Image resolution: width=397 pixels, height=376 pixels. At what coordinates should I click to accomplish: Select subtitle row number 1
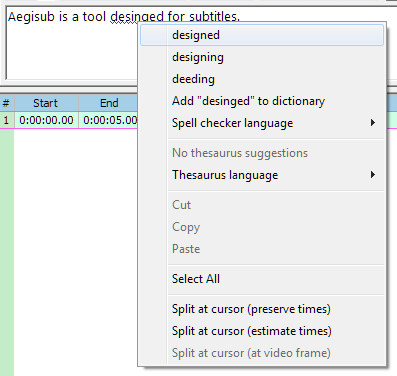[7, 120]
